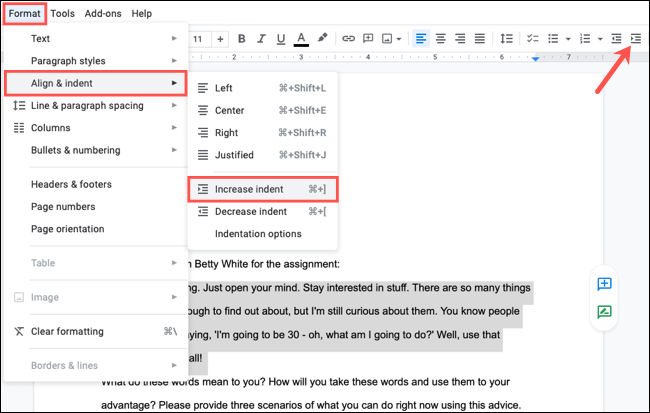The image size is (650, 413).
Task: Open Indentation options in submenu
Action: pos(262,234)
